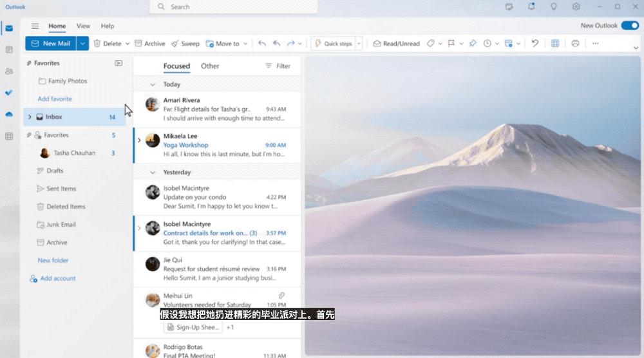Open the New Mail dropdown arrow
The image size is (644, 358).
(82, 44)
